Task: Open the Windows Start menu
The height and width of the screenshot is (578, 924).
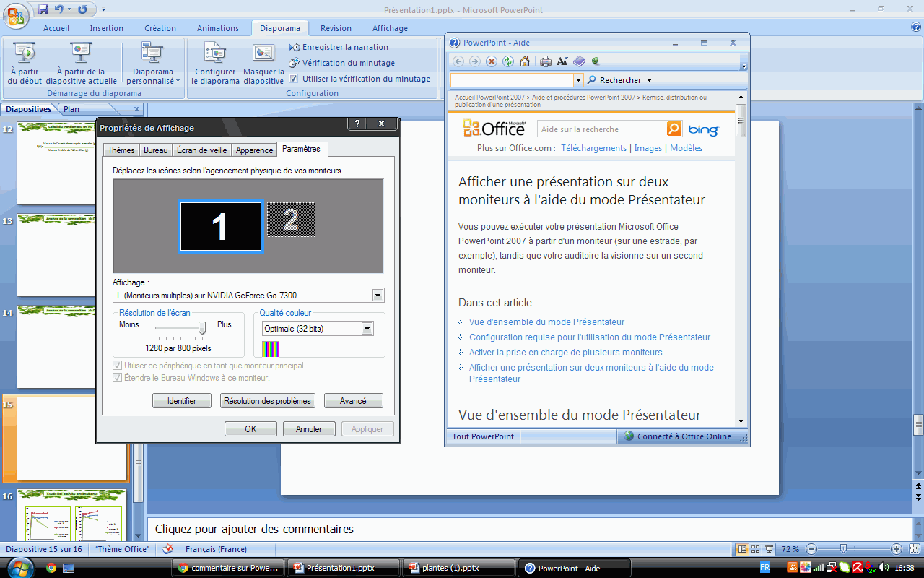Action: click(19, 567)
